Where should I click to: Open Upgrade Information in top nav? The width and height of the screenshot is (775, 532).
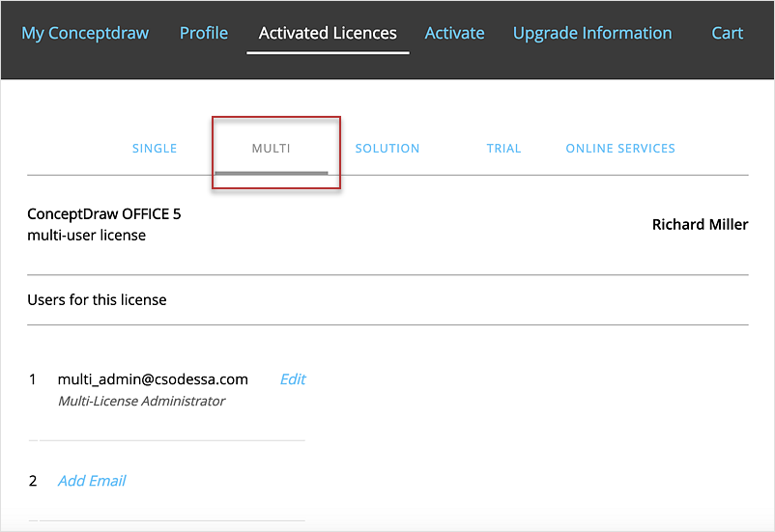(592, 33)
